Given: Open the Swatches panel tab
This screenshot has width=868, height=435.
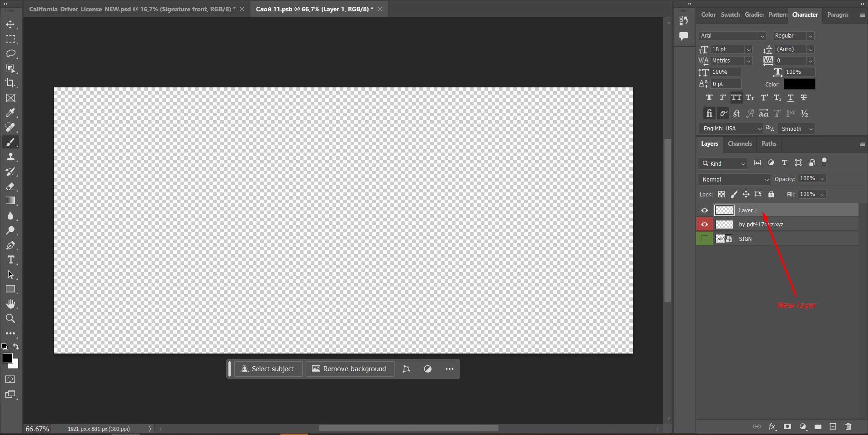Looking at the screenshot, I should 729,14.
